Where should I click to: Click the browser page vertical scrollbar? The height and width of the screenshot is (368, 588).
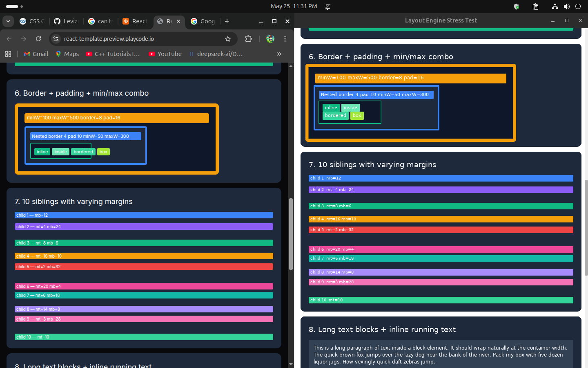[x=291, y=234]
